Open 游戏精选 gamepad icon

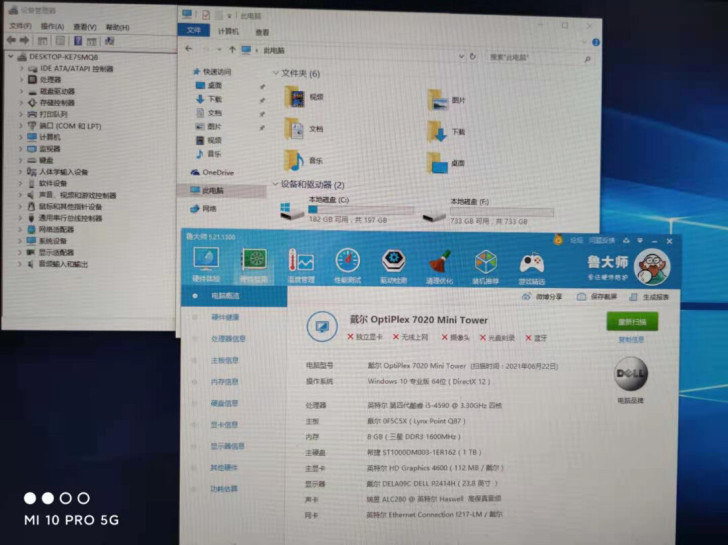532,268
